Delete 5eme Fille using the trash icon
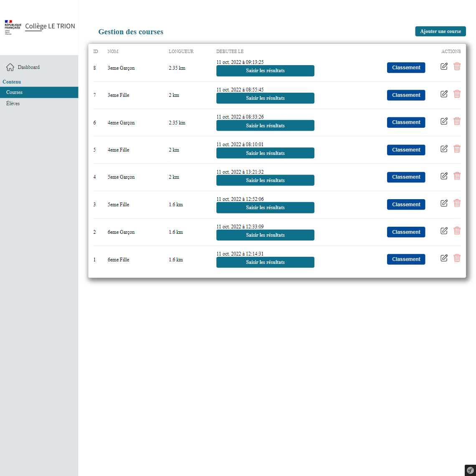The image size is (476, 476). 457,203
